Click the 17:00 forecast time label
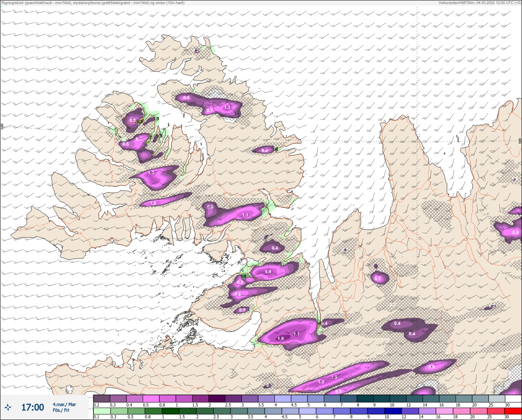 pyautogui.click(x=33, y=407)
